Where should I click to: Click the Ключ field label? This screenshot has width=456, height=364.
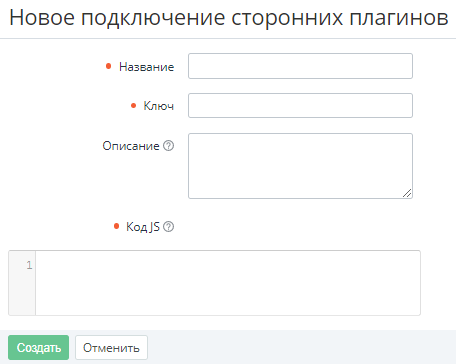pos(159,106)
